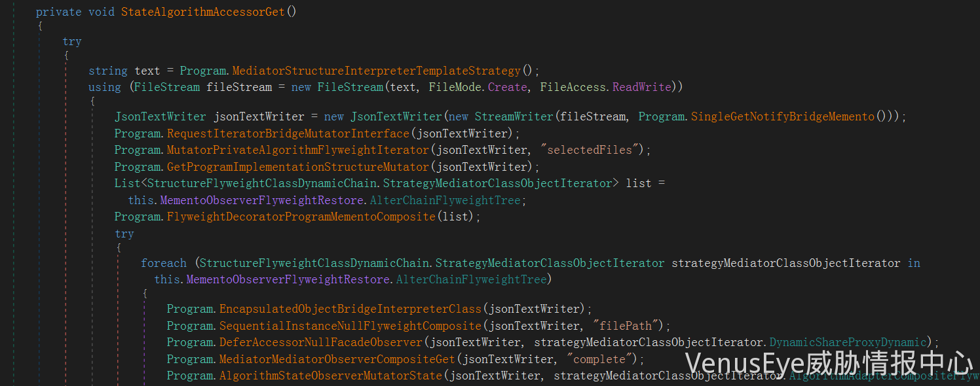Navigate to RequestIteratorBridgeMutatorInterface call
The image size is (980, 386).
(288, 133)
